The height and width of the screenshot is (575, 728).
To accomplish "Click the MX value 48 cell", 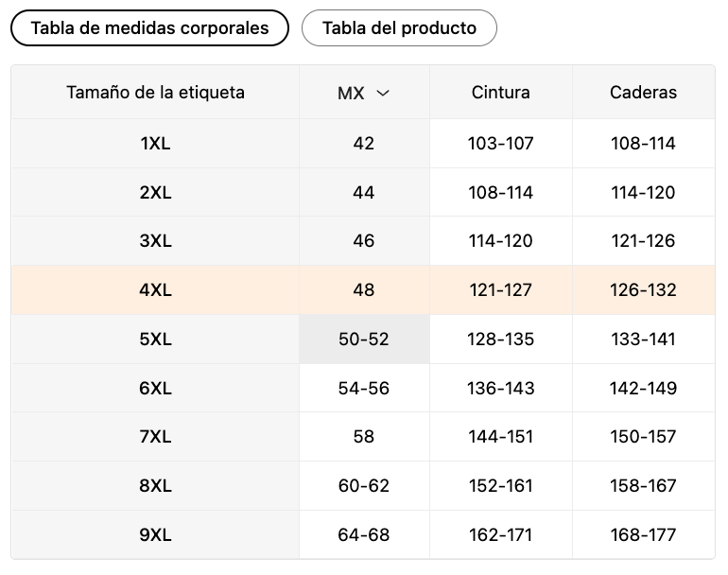I will 364,290.
